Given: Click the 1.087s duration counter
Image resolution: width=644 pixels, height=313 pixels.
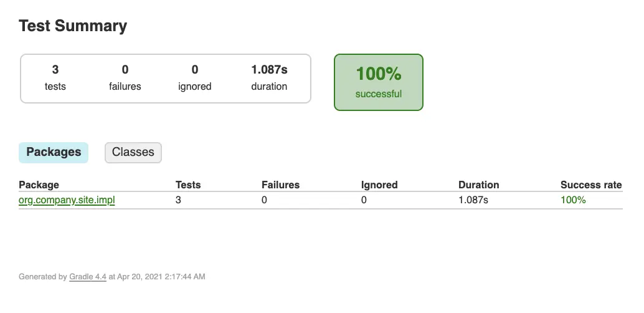Looking at the screenshot, I should coord(269,78).
